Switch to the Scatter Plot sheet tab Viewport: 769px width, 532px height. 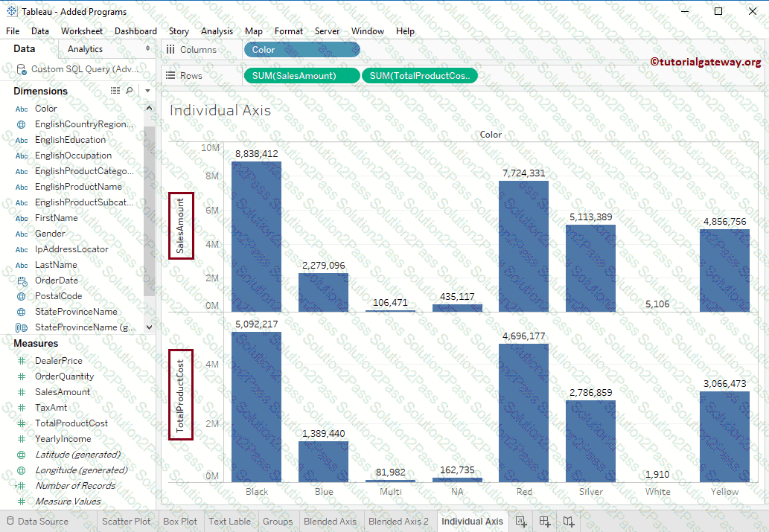[x=126, y=522]
